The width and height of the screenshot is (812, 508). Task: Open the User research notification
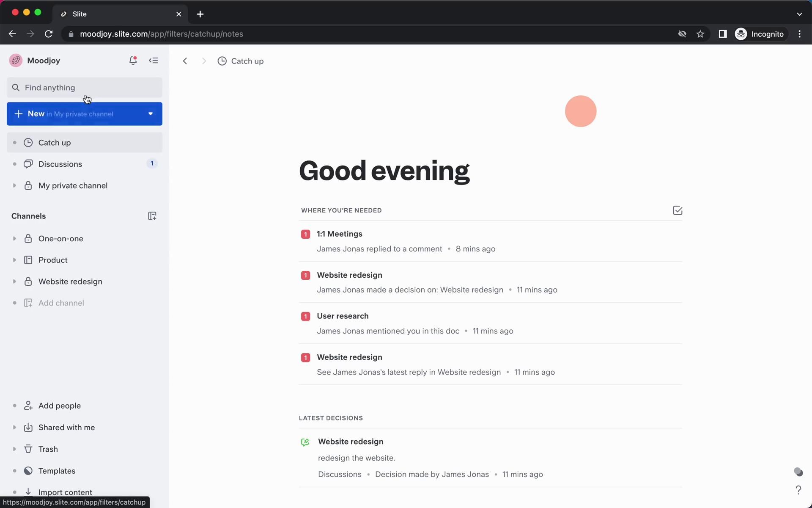tap(343, 316)
